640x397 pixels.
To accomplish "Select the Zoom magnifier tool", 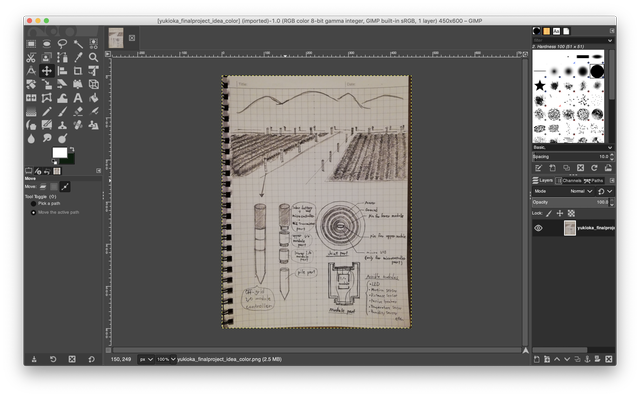I will click(93, 58).
